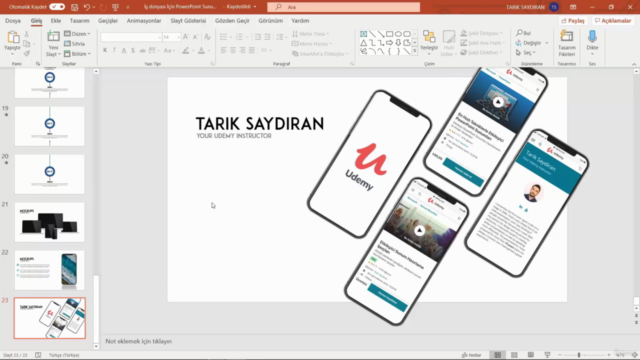This screenshot has height=360, width=640.
Task: Center align the text
Action: click(x=233, y=50)
